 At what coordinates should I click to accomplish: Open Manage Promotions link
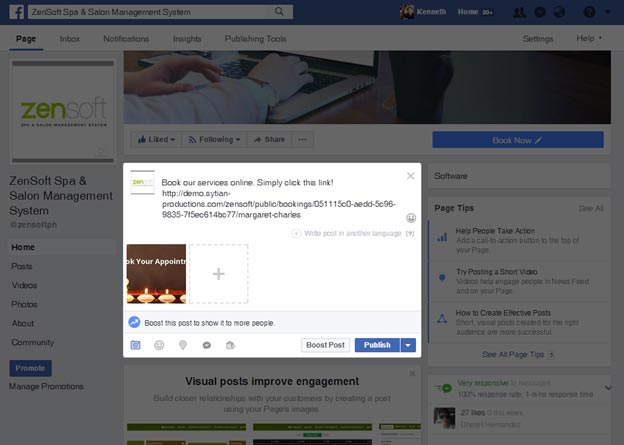click(x=46, y=386)
